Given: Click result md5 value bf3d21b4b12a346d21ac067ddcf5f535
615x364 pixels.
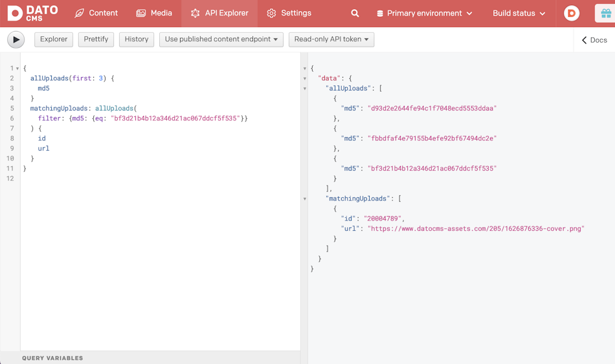Looking at the screenshot, I should (x=432, y=169).
